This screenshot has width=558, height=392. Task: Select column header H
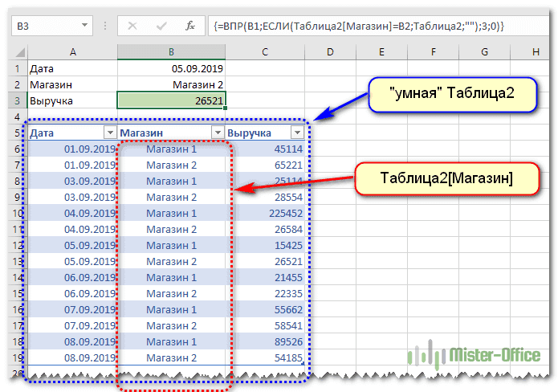pos(536,52)
